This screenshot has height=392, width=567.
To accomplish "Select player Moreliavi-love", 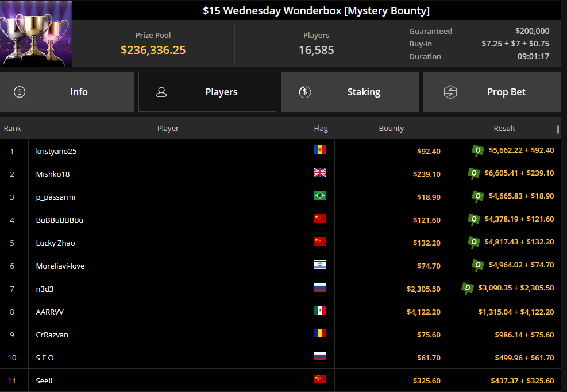I will [60, 266].
